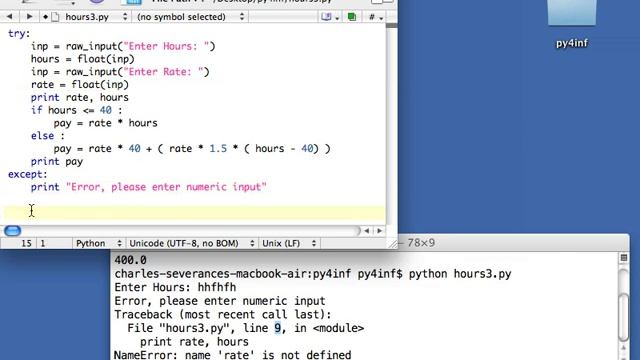Go forward with the right navigation arrow
Image resolution: width=640 pixels, height=360 pixels.
29,17
